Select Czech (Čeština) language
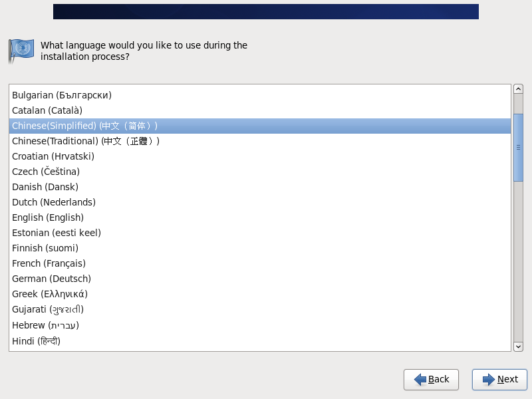The height and width of the screenshot is (399, 532). point(260,172)
